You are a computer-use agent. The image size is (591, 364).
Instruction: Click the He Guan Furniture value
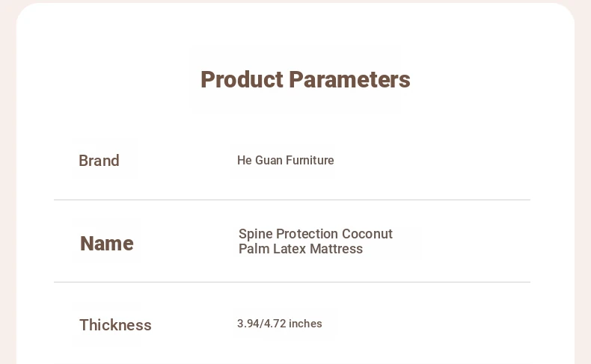click(285, 161)
